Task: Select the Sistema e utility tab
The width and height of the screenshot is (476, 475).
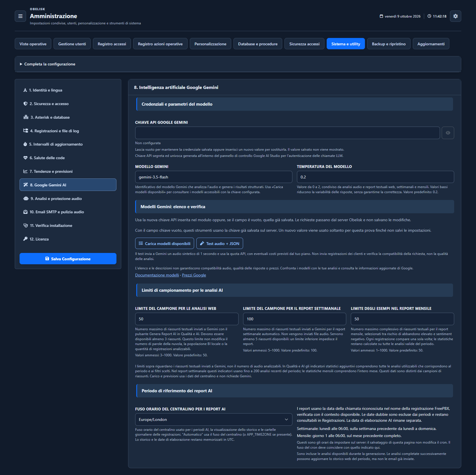Action: 346,44
